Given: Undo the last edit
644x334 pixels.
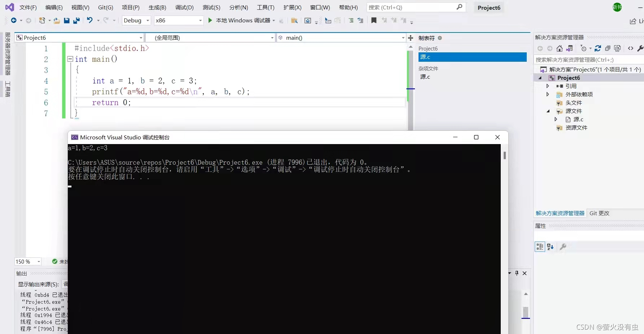Looking at the screenshot, I should click(90, 20).
